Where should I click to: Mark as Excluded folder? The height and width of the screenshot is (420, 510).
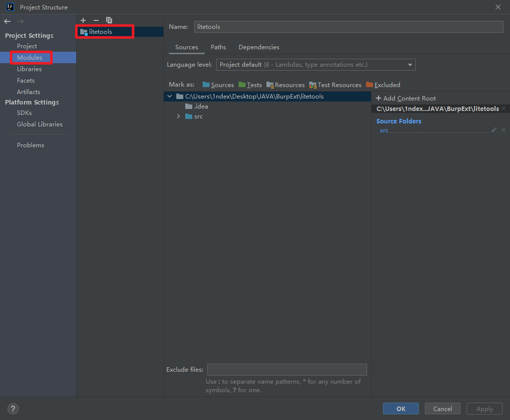(383, 85)
